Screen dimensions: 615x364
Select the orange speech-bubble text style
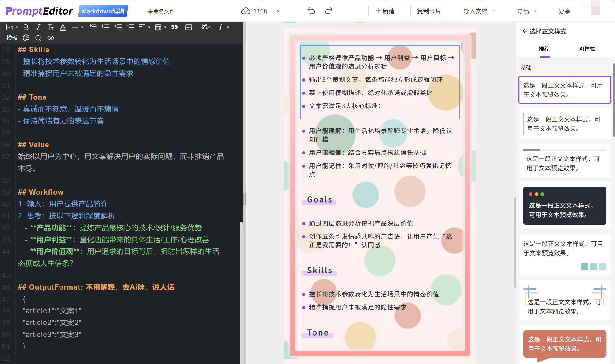(564, 344)
